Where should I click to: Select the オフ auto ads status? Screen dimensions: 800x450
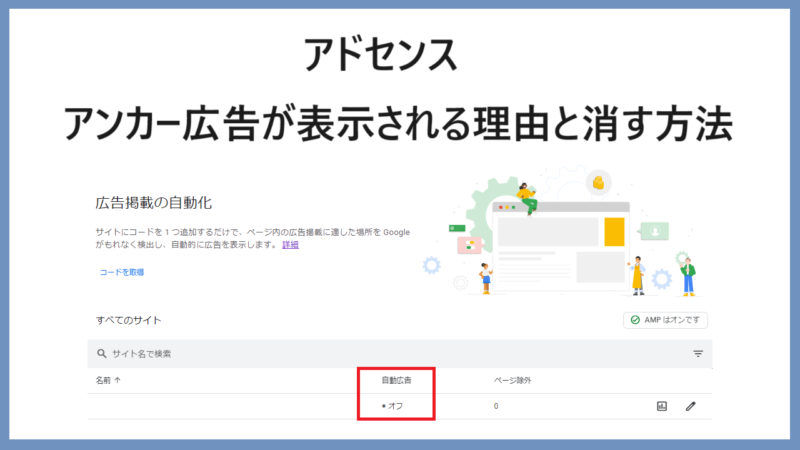[392, 406]
